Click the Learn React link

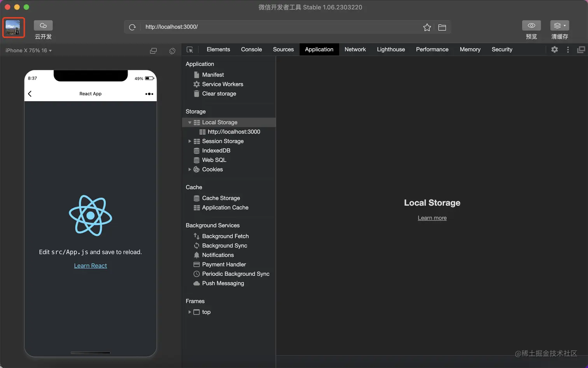tap(90, 265)
